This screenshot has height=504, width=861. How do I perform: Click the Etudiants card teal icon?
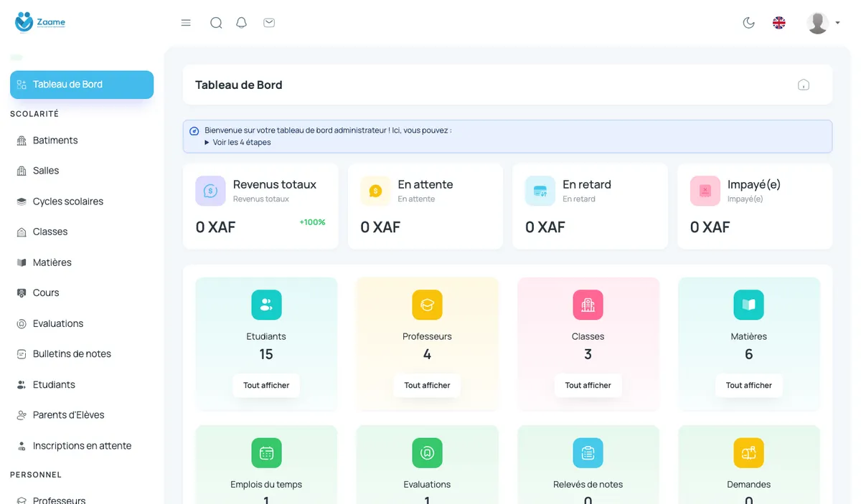tap(266, 305)
